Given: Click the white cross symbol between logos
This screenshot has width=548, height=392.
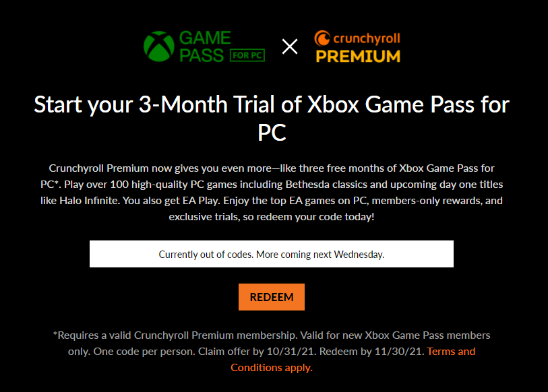Looking at the screenshot, I should [x=290, y=46].
